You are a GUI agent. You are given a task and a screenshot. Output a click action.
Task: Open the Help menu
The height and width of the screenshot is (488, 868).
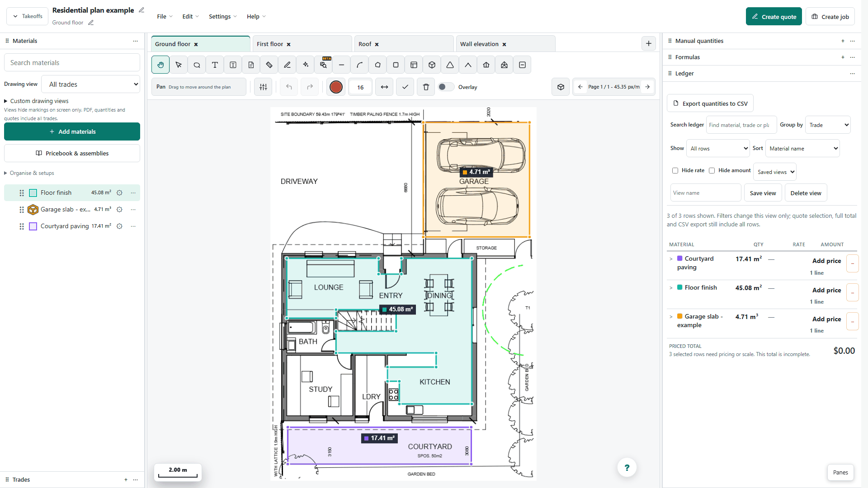(x=256, y=16)
